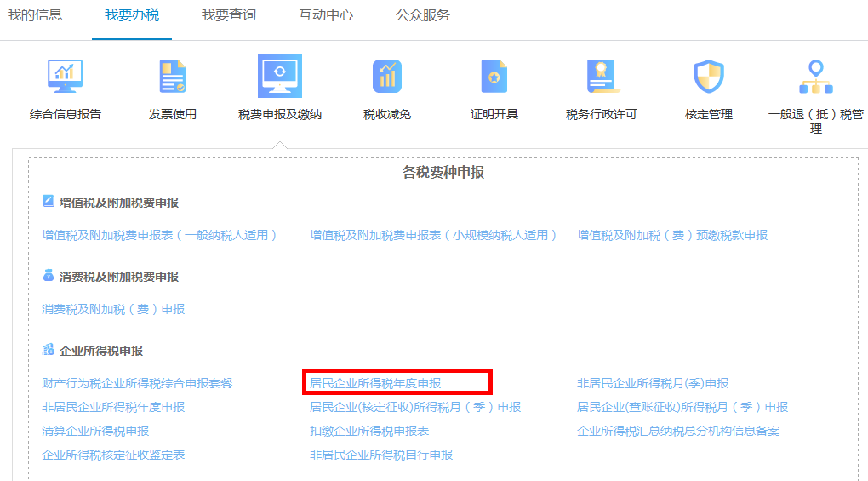
Task: Open 增值税及附加税费申报表(小规模纳税人适用) link
Action: click(x=433, y=235)
